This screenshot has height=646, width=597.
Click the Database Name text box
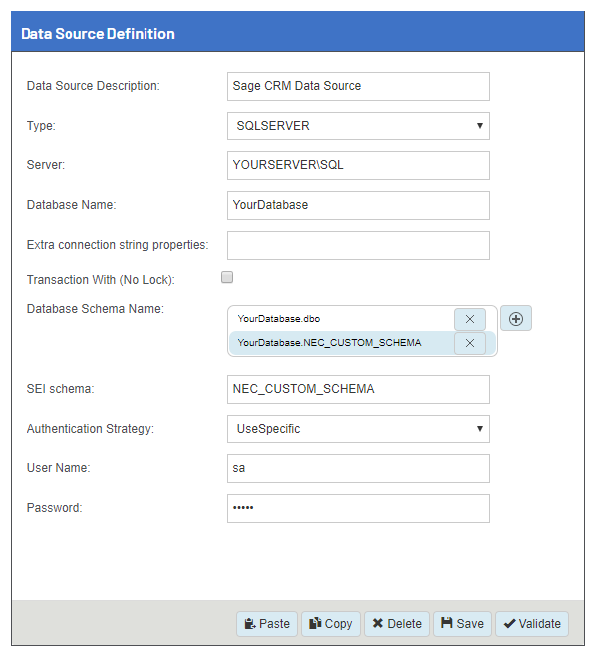click(x=358, y=205)
